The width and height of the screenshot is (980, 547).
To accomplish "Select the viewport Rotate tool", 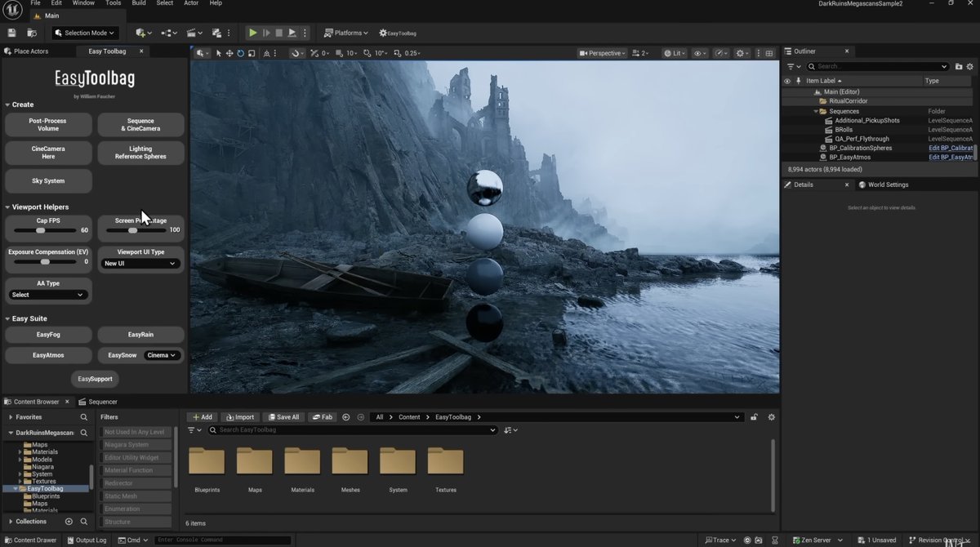I will tap(241, 53).
